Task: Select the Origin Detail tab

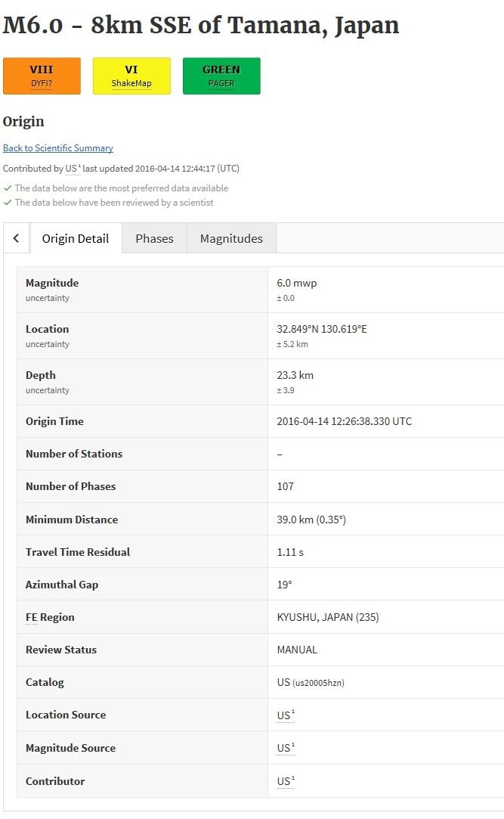Action: tap(76, 238)
